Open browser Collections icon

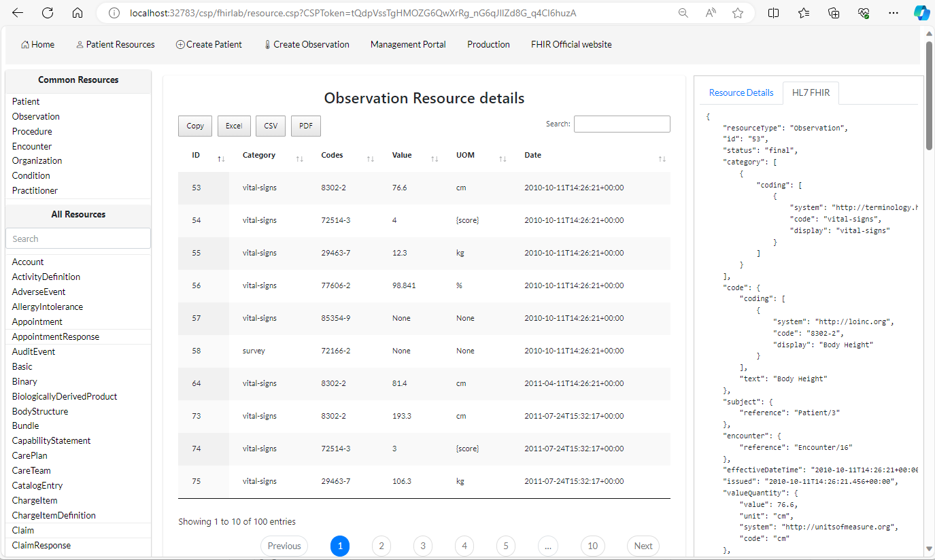[x=834, y=13]
